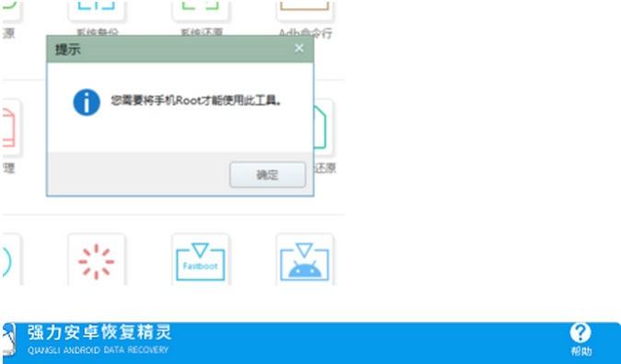The image size is (621, 364).
Task: Click the blue info icon in dialog
Action: 86,102
